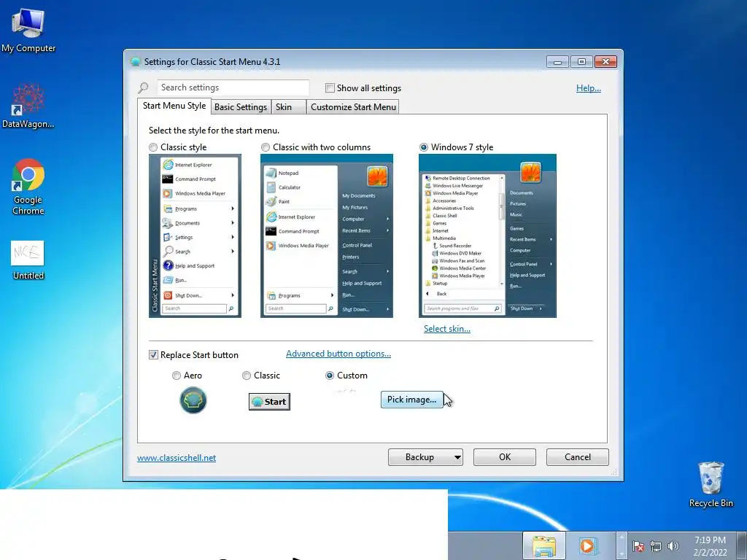The image size is (747, 560).
Task: Click the Classic Start button image
Action: (x=269, y=402)
